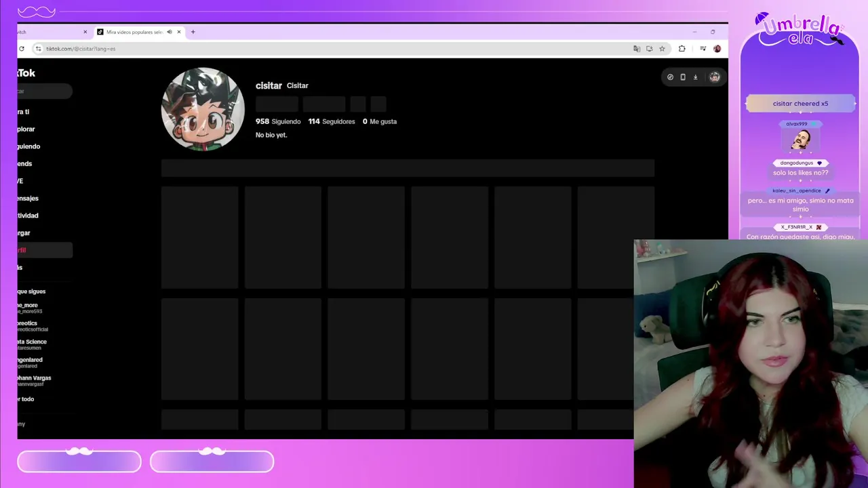Screen dimensions: 868x488
Task: Click the Cisitar display name
Action: pyautogui.click(x=298, y=85)
